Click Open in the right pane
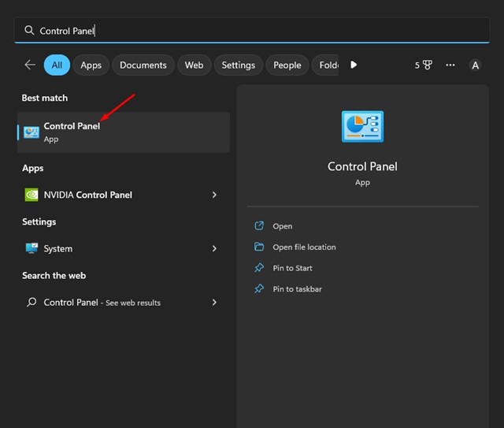The width and height of the screenshot is (504, 428). click(x=282, y=226)
